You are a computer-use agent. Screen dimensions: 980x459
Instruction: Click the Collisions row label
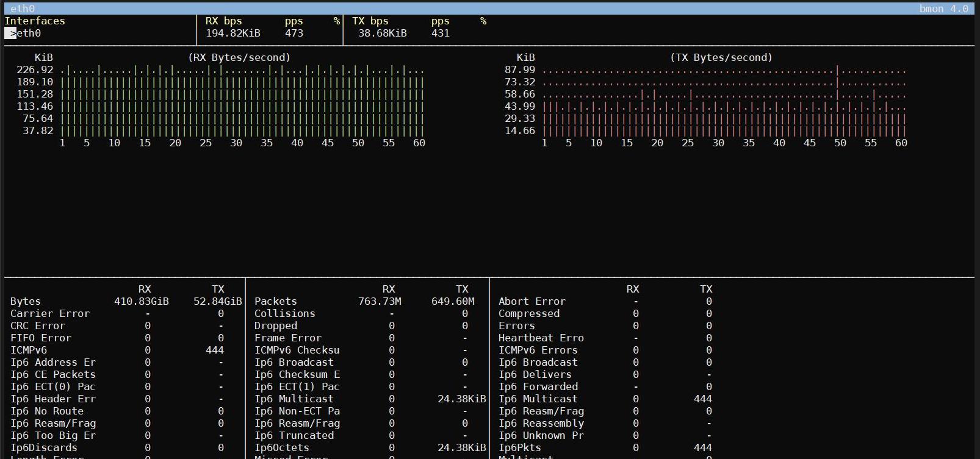[x=285, y=313]
